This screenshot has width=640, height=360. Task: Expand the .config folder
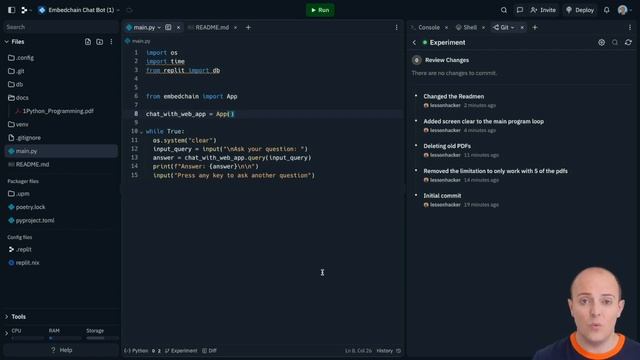tap(61, 58)
